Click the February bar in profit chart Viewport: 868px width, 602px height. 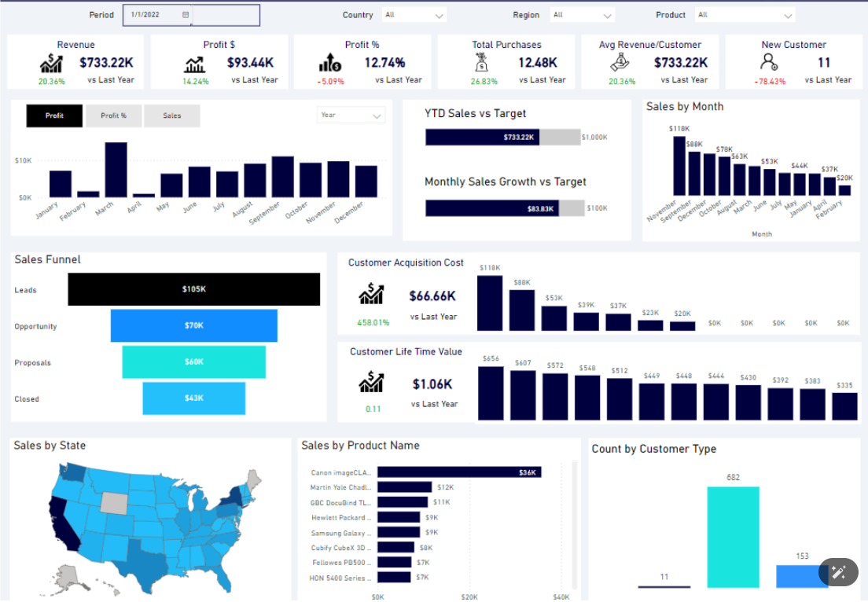pyautogui.click(x=88, y=194)
